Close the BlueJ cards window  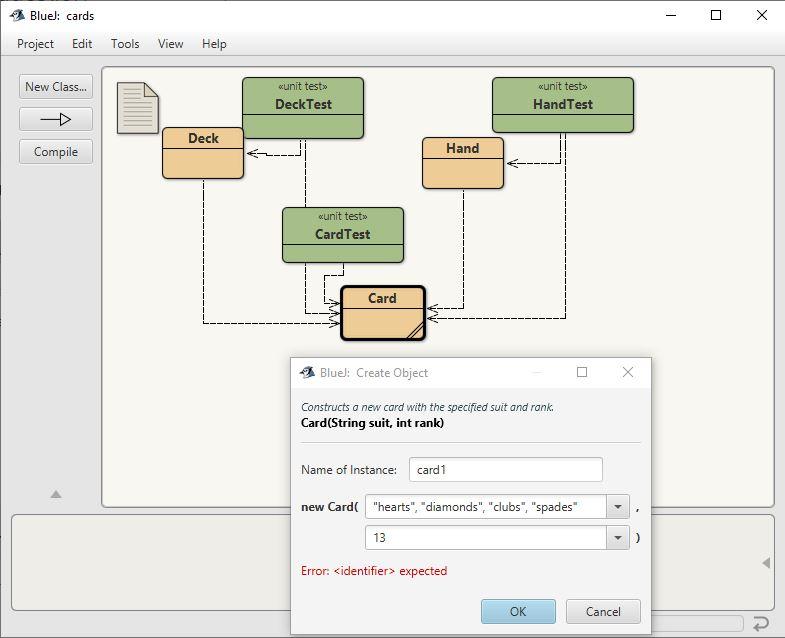[x=761, y=16]
